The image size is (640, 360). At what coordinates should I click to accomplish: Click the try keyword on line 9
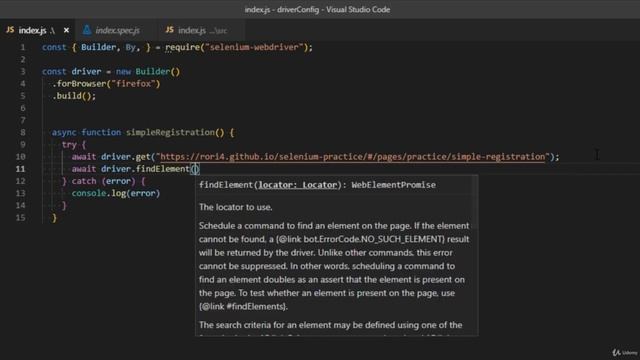(69, 144)
